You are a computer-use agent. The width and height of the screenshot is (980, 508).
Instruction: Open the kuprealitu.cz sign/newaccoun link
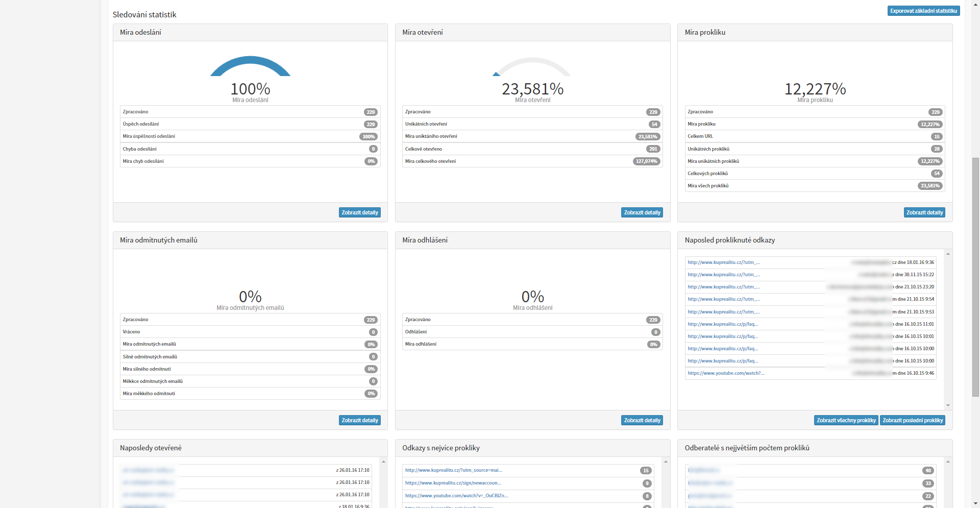(x=453, y=483)
